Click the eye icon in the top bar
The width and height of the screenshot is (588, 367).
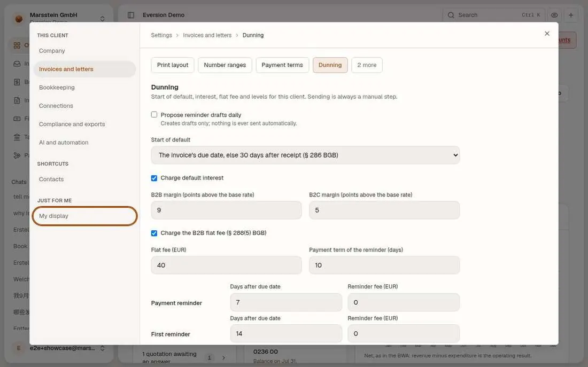(x=554, y=15)
